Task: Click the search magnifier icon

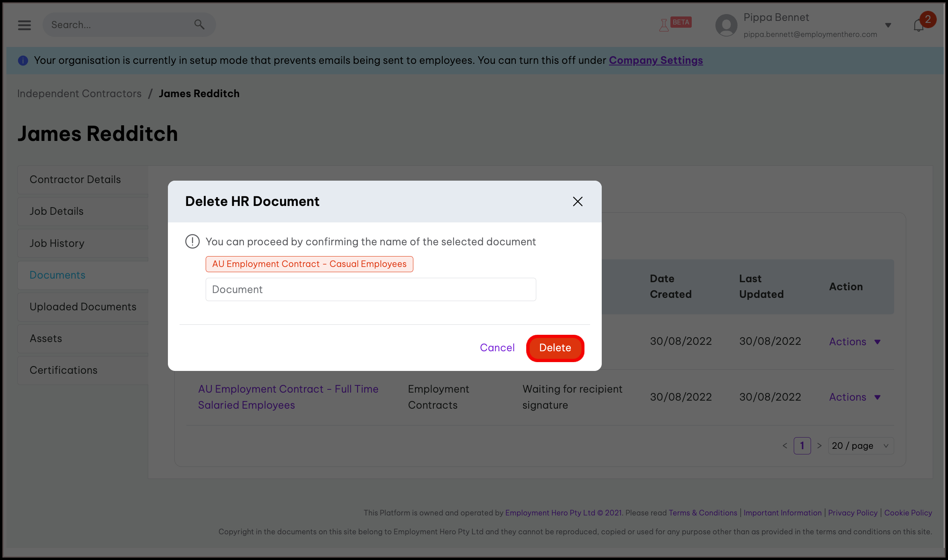Action: (x=199, y=24)
